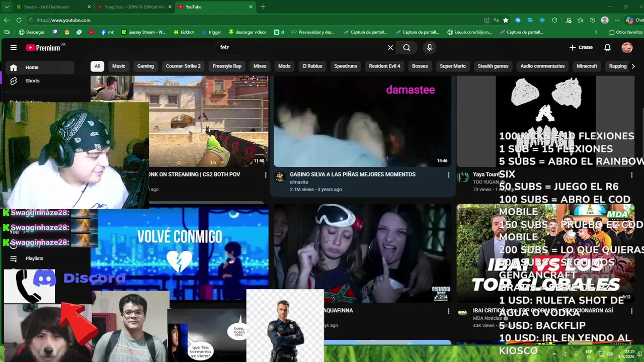Open descargar videos bookmark
Screen dimensions: 644x362
click(247, 32)
